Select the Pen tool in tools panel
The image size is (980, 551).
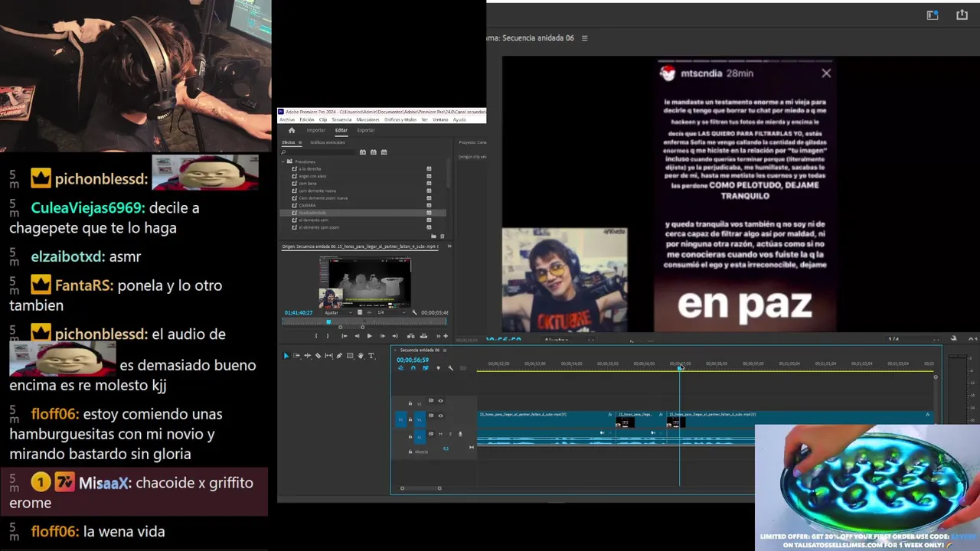tap(339, 356)
